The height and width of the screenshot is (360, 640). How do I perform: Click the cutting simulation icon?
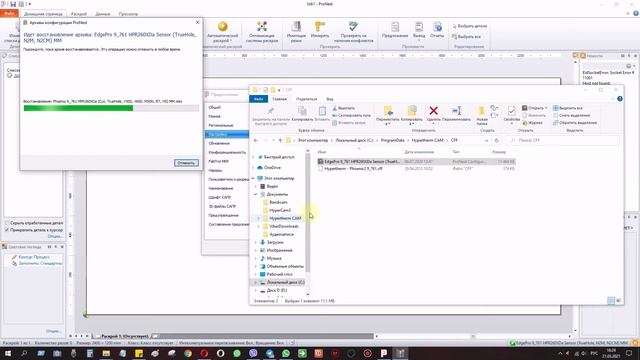point(296,27)
